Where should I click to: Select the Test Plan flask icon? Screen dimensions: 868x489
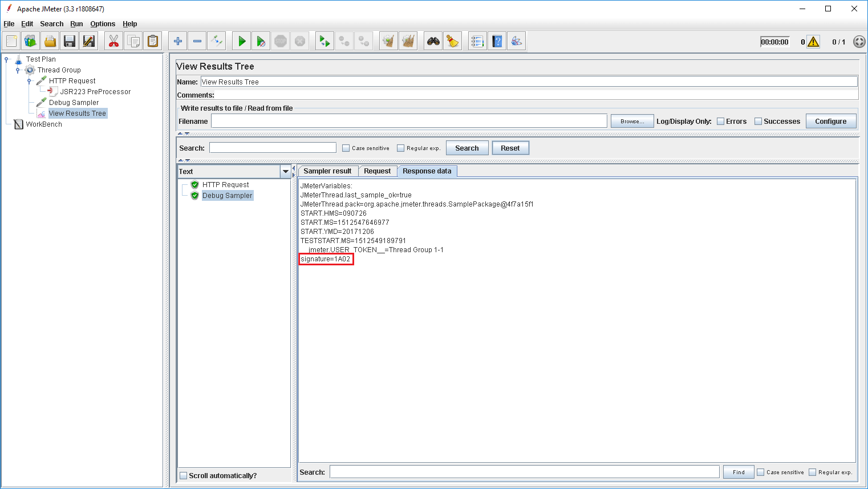coord(18,59)
